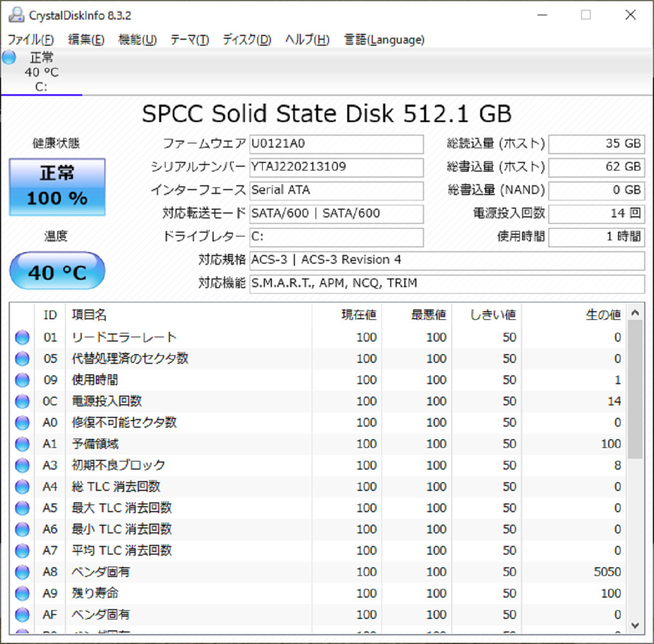654x644 pixels.
Task: Click the interface field Serial ATA
Action: click(336, 190)
